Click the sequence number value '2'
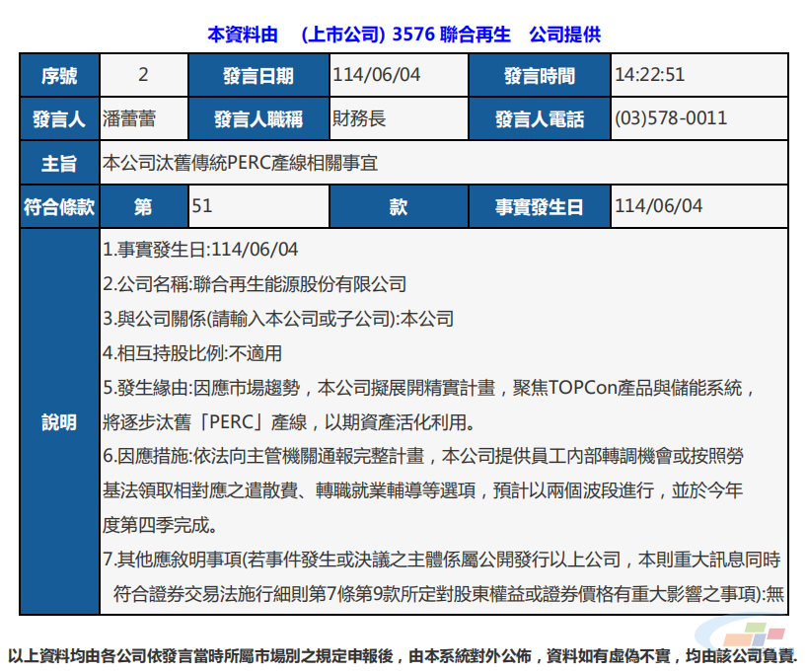807x672 pixels. point(143,75)
